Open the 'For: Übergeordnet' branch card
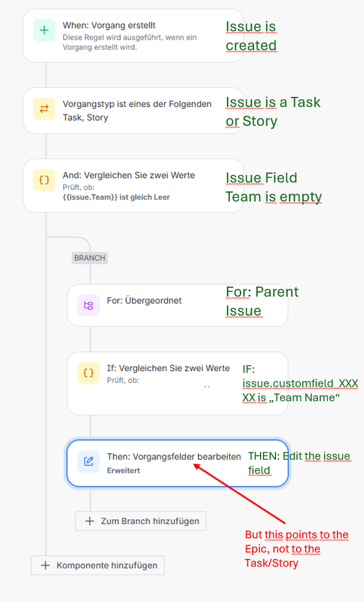Image resolution: width=364 pixels, height=601 pixels. coord(177,306)
